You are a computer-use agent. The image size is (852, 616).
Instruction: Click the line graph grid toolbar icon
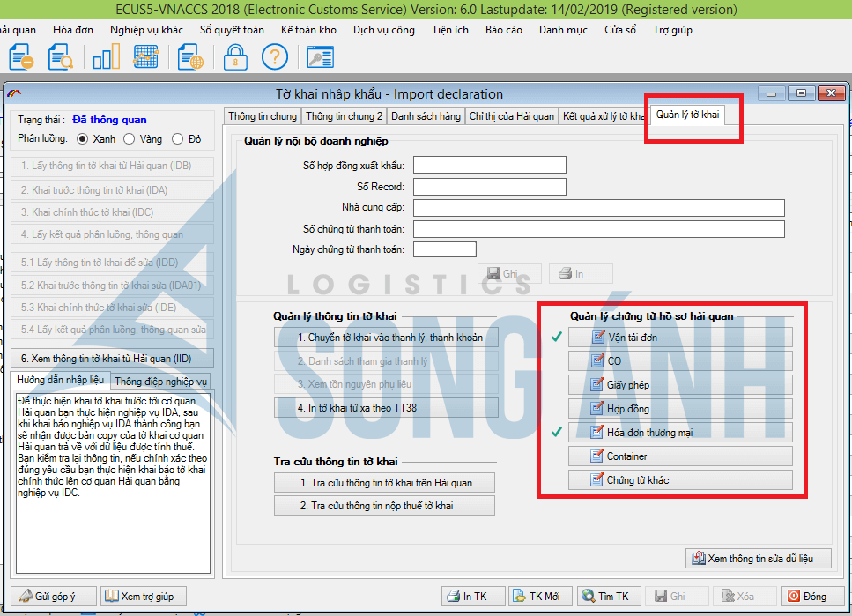click(x=145, y=57)
